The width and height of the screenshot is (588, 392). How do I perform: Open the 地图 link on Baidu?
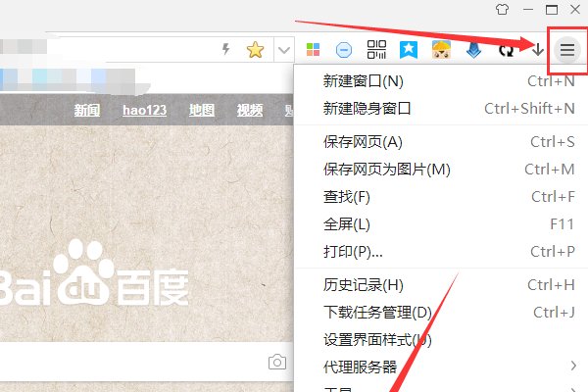point(202,111)
